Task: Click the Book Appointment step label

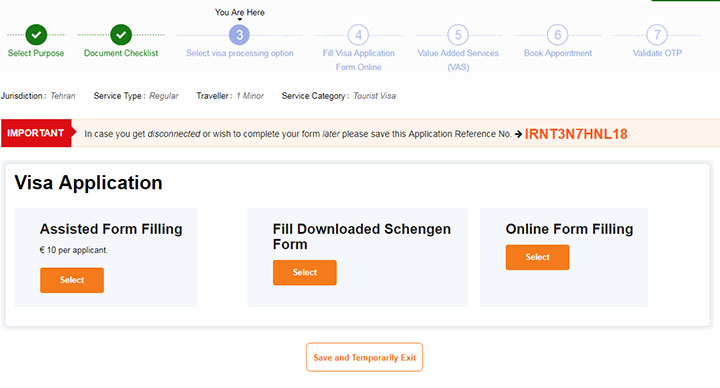Action: point(558,53)
